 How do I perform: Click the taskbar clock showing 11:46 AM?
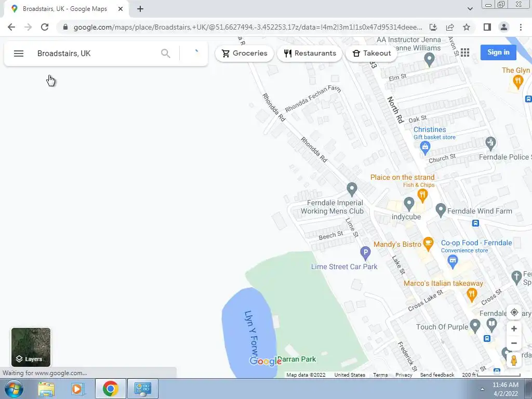click(506, 389)
